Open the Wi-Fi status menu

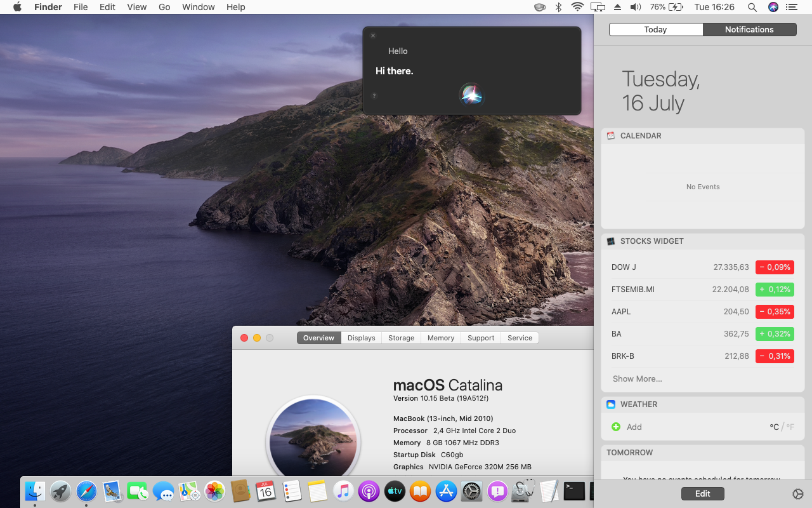click(577, 7)
